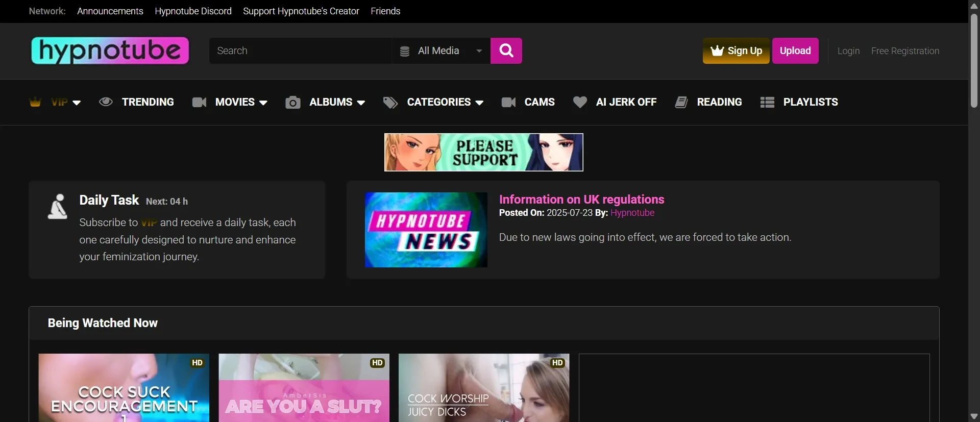Screen dimensions: 980x422
Task: Click the 'Posted On: 2025-07-23' text
Action: 546,213
